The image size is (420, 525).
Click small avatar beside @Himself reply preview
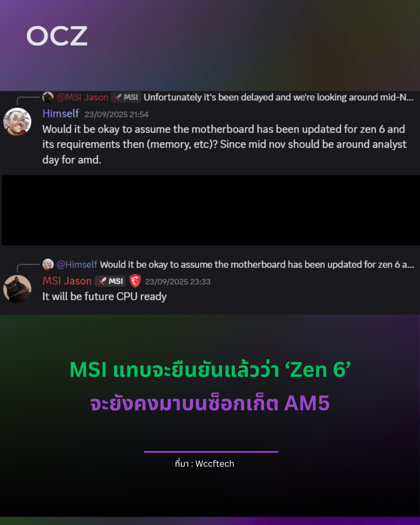pyautogui.click(x=48, y=264)
